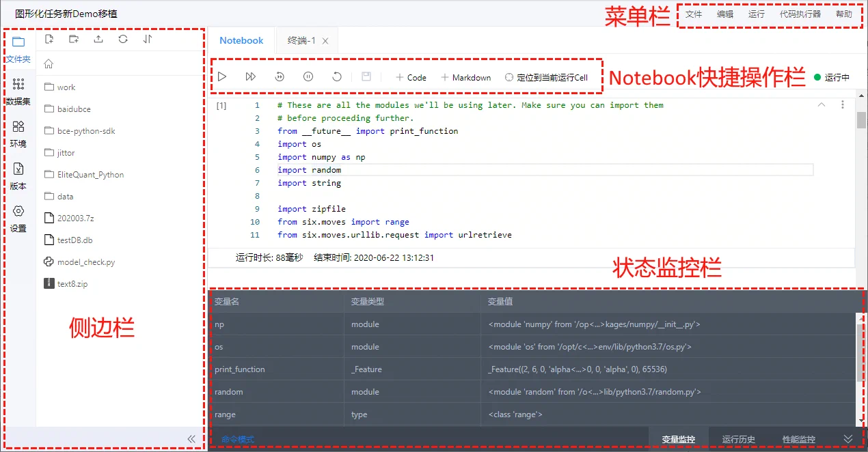868x452 pixels.
Task: Open the 运行 menu
Action: (757, 14)
